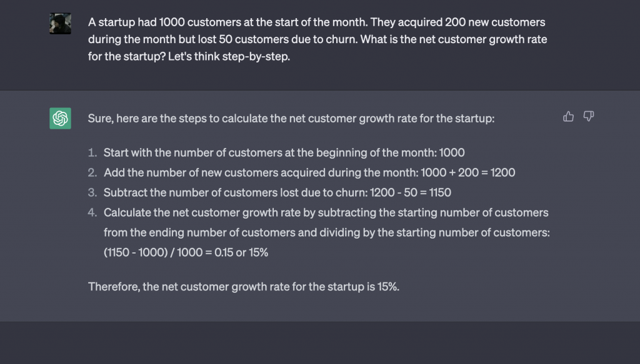Click the list number 2 marker

92,172
